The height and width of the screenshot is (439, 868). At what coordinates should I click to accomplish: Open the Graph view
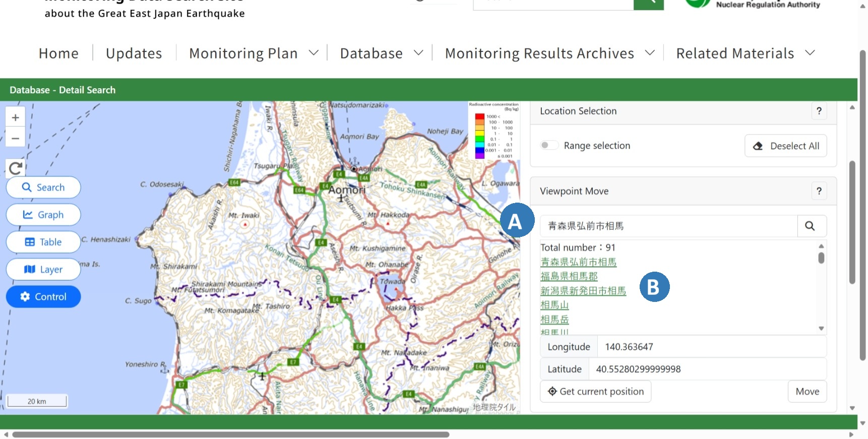pos(43,215)
